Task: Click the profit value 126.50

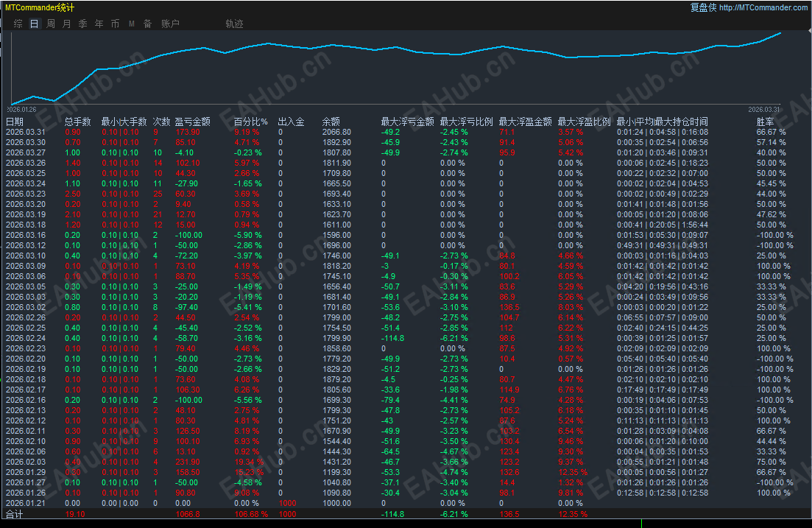Action: click(x=188, y=431)
